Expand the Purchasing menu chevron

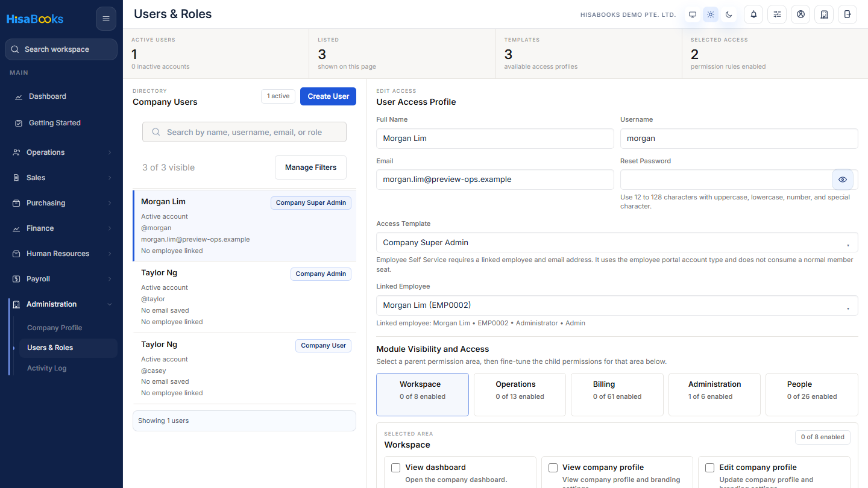click(110, 203)
